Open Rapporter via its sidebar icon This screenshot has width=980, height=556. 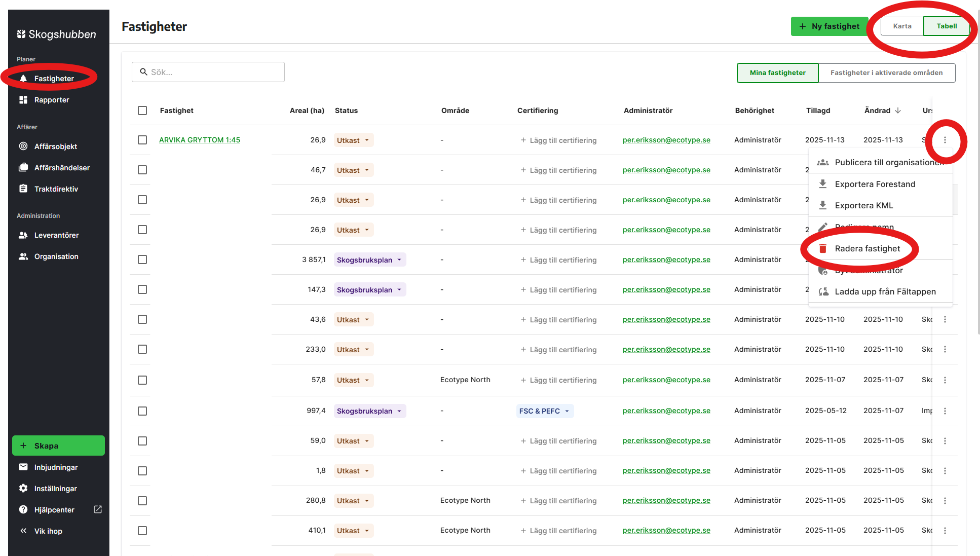click(23, 100)
